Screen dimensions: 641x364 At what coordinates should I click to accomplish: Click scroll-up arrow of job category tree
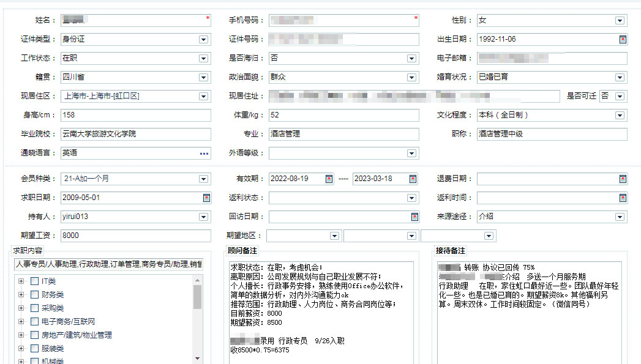click(x=198, y=280)
